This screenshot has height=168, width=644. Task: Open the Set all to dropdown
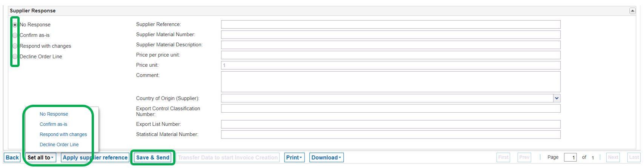[x=40, y=157]
